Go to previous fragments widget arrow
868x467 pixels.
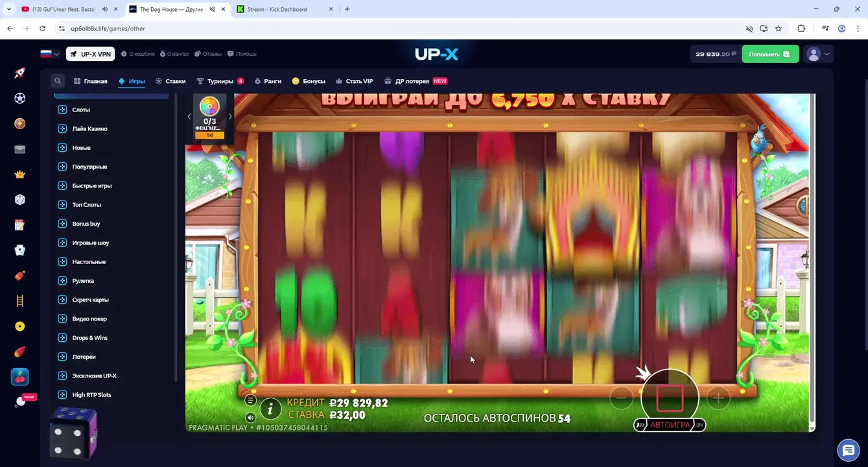189,117
